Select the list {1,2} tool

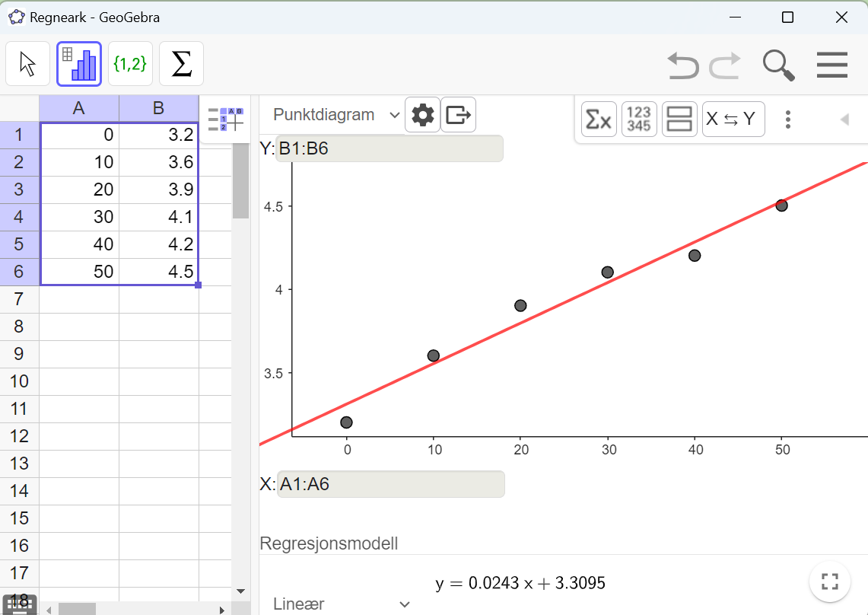(130, 64)
